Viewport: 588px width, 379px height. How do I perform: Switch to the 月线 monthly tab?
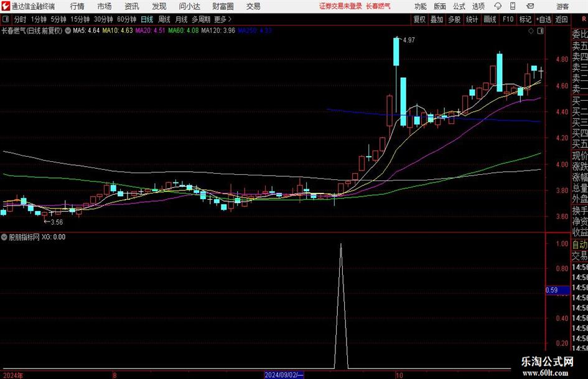coord(182,19)
